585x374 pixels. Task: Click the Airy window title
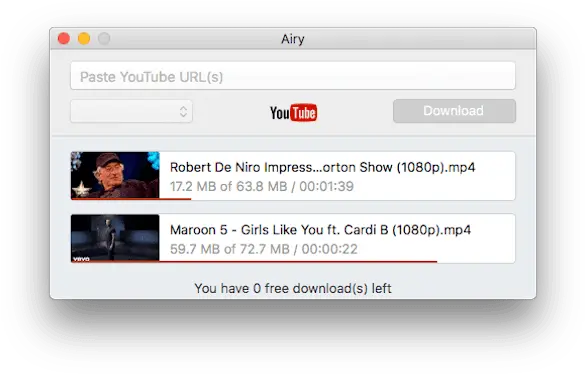(x=293, y=39)
